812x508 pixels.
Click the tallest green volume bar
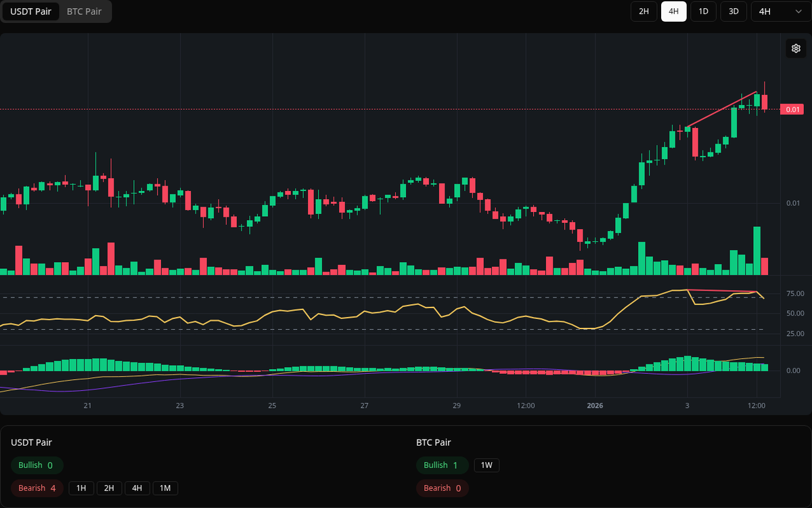tap(757, 252)
